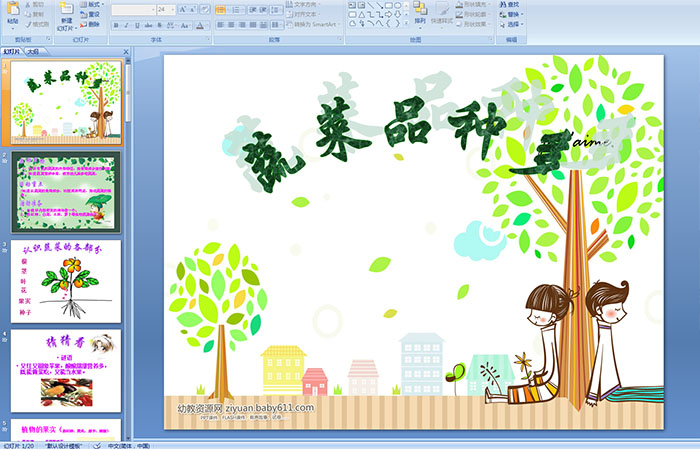Select slide 4 thumbnail 猜猜看

click(66, 371)
